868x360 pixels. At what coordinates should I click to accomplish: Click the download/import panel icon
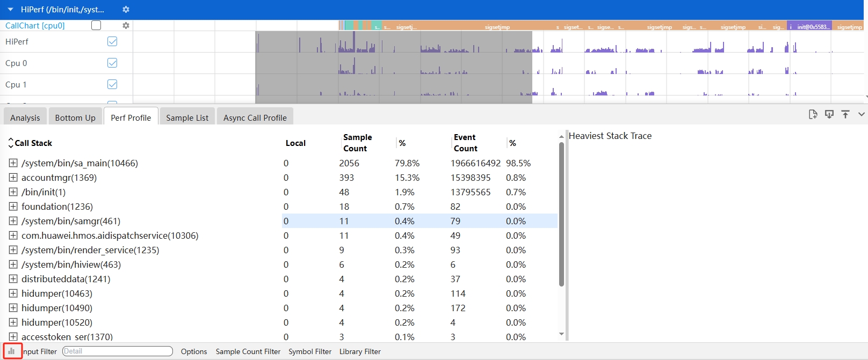[x=829, y=114]
